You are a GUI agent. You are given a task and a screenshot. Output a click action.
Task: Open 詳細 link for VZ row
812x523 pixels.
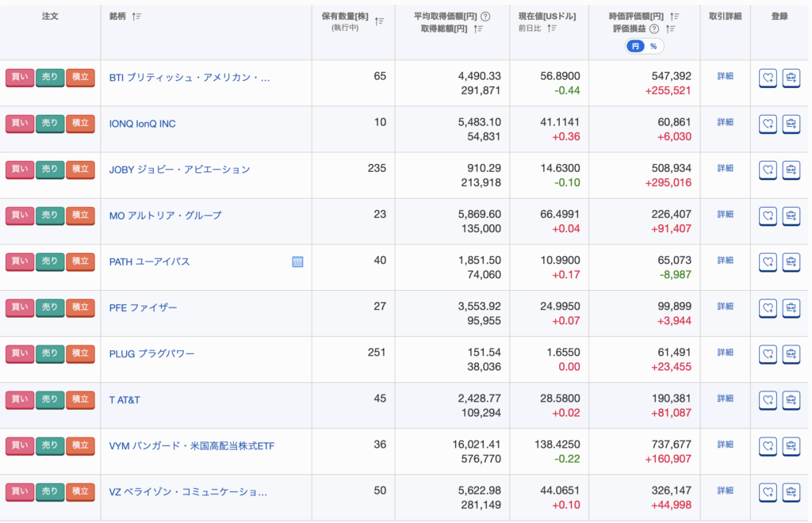click(x=725, y=491)
